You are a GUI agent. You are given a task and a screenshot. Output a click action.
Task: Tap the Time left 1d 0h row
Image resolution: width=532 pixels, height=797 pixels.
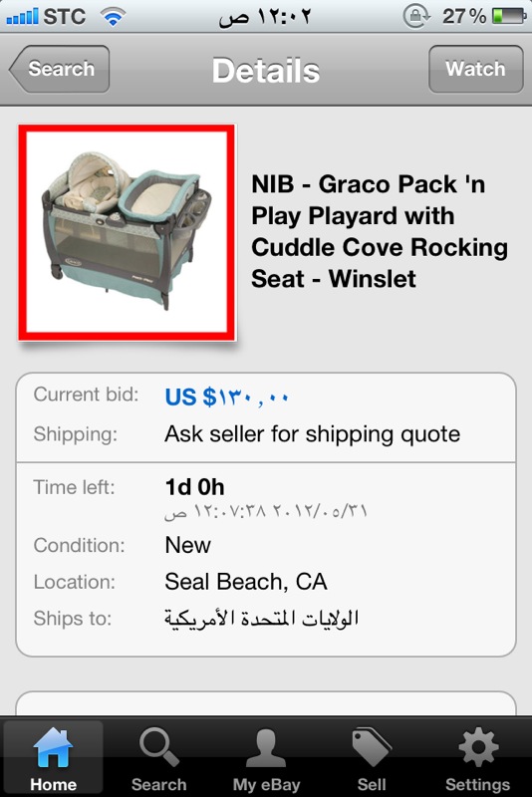[266, 497]
